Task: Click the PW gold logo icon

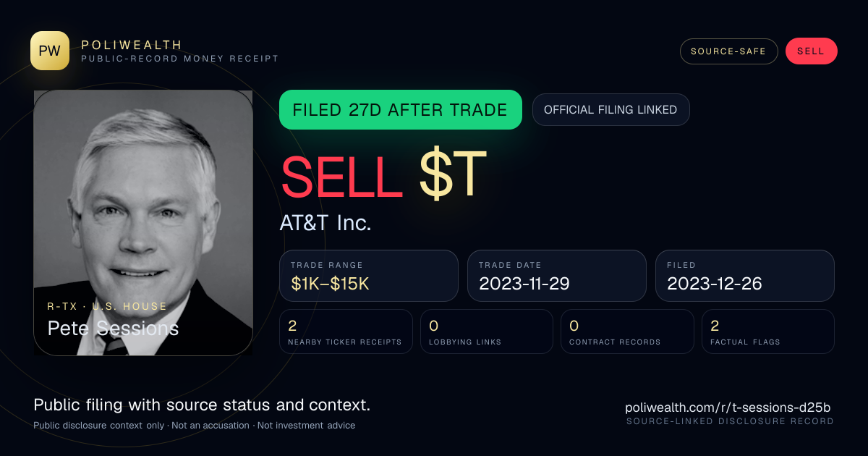Action: pyautogui.click(x=50, y=51)
